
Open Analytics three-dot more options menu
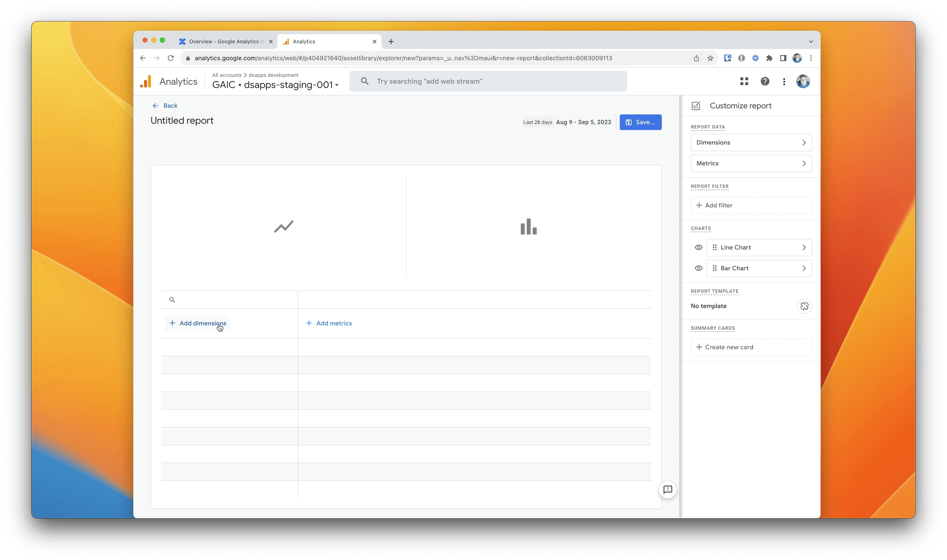(784, 81)
